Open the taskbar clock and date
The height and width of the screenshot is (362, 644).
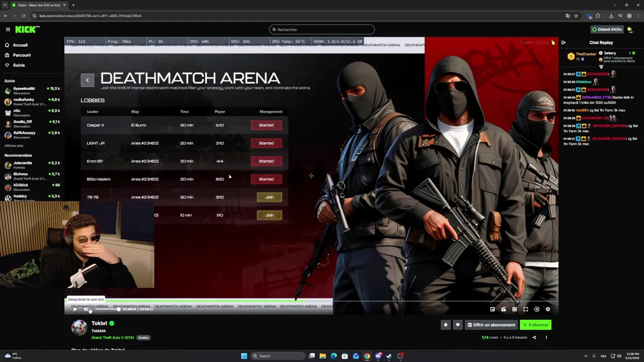(x=632, y=356)
